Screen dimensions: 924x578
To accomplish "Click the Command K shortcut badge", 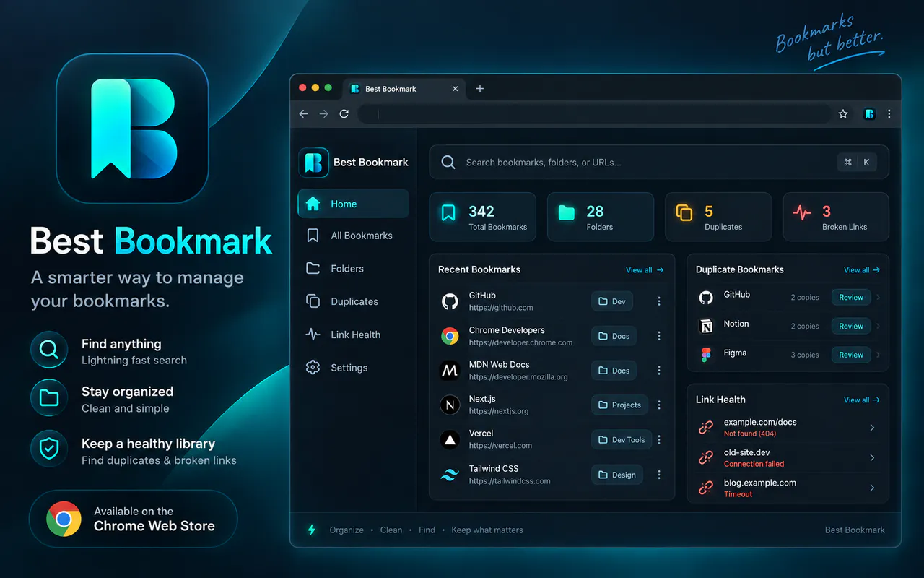I will (857, 163).
